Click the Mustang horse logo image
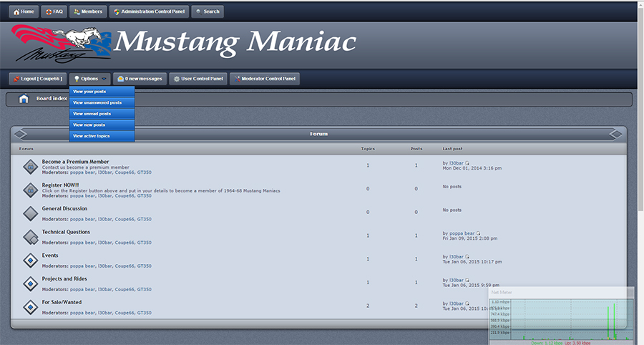This screenshot has width=644, height=345. [x=61, y=43]
